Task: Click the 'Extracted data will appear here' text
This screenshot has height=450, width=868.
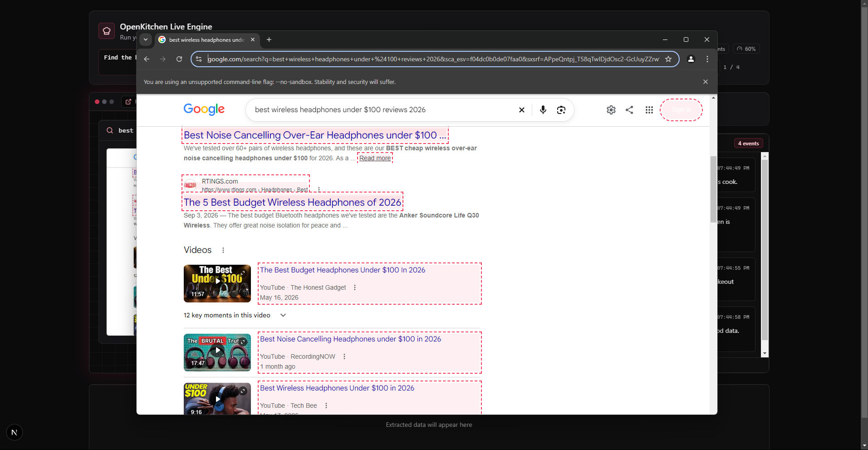Action: pyautogui.click(x=429, y=425)
